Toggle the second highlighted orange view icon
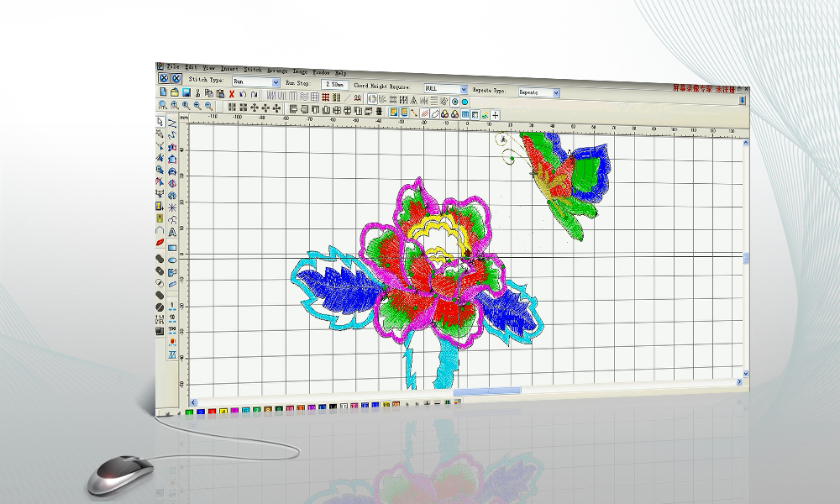 pyautogui.click(x=405, y=112)
